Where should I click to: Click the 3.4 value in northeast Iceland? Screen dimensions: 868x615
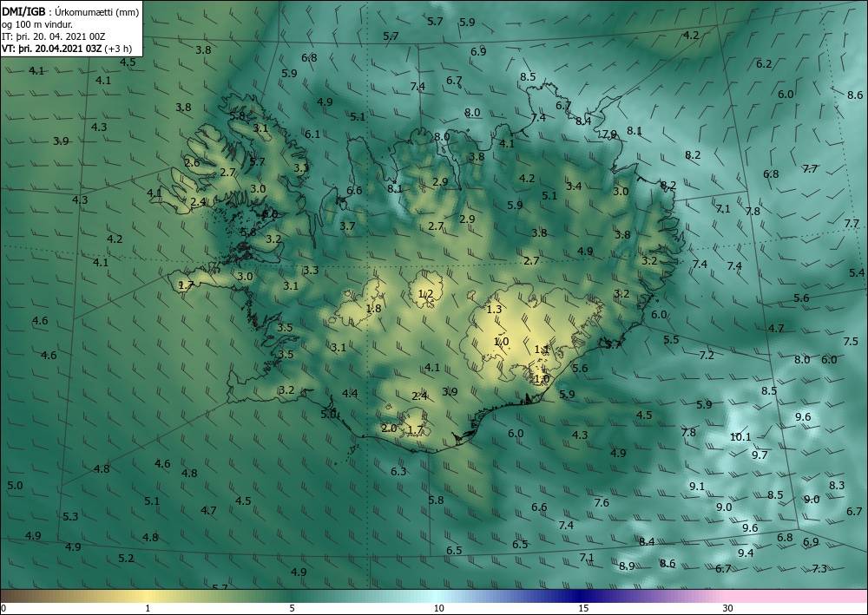point(574,186)
